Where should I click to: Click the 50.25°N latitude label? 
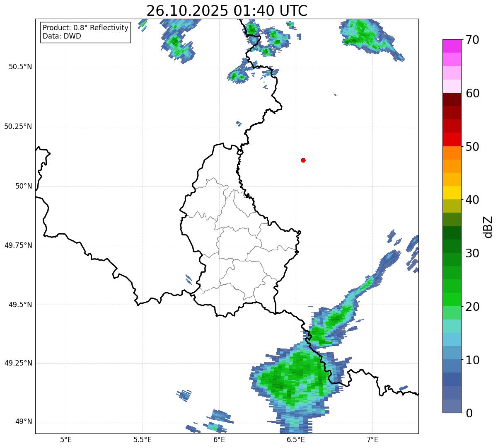[x=18, y=126]
